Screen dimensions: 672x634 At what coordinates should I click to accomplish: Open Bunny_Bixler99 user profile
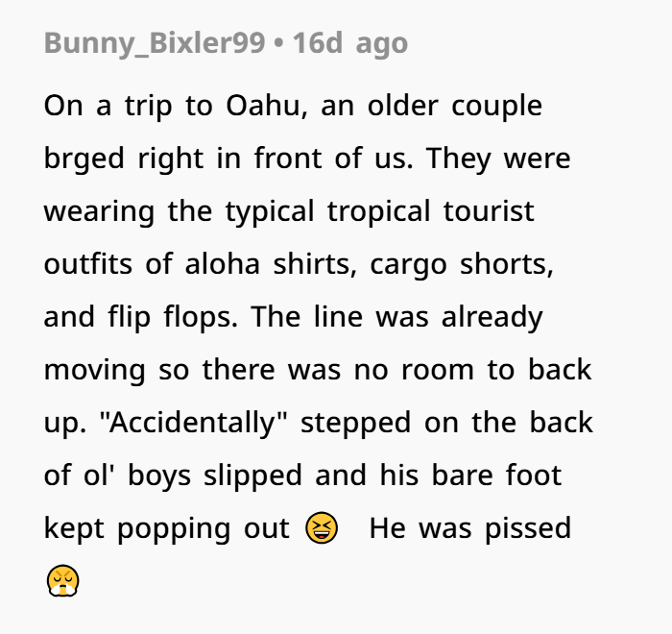click(155, 44)
